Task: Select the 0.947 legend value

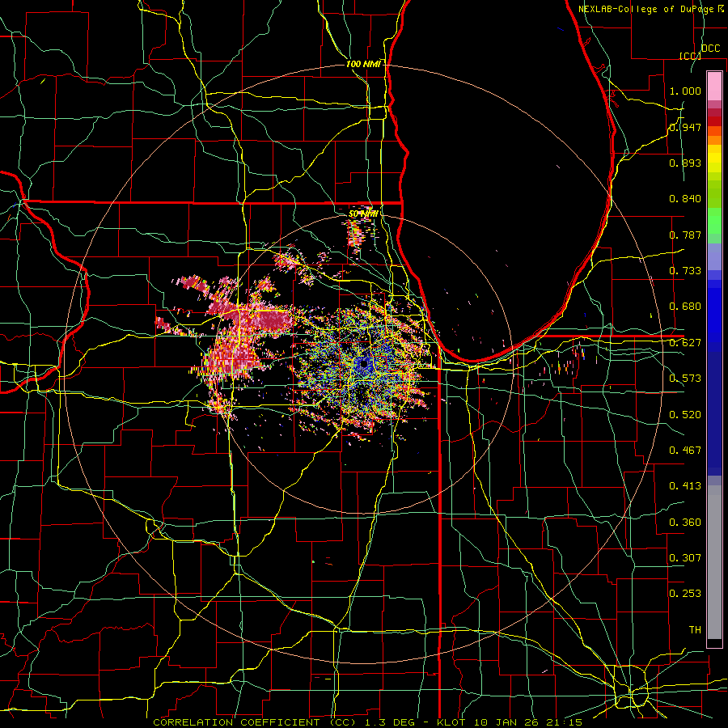Action: pos(685,127)
